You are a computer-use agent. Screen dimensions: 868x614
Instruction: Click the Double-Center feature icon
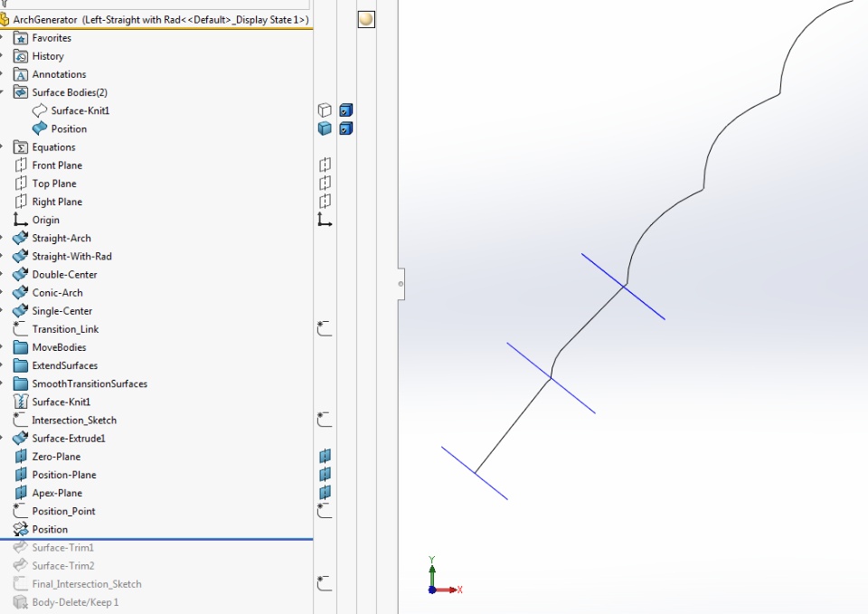point(21,275)
